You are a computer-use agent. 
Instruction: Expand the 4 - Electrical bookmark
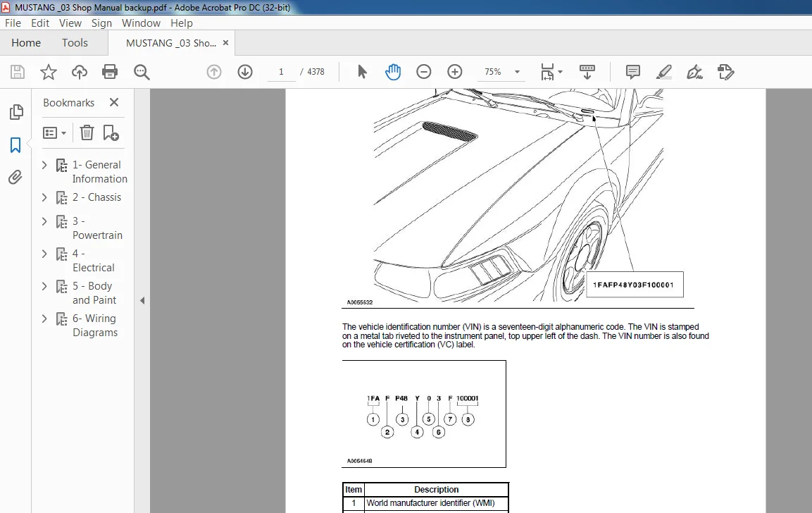44,254
